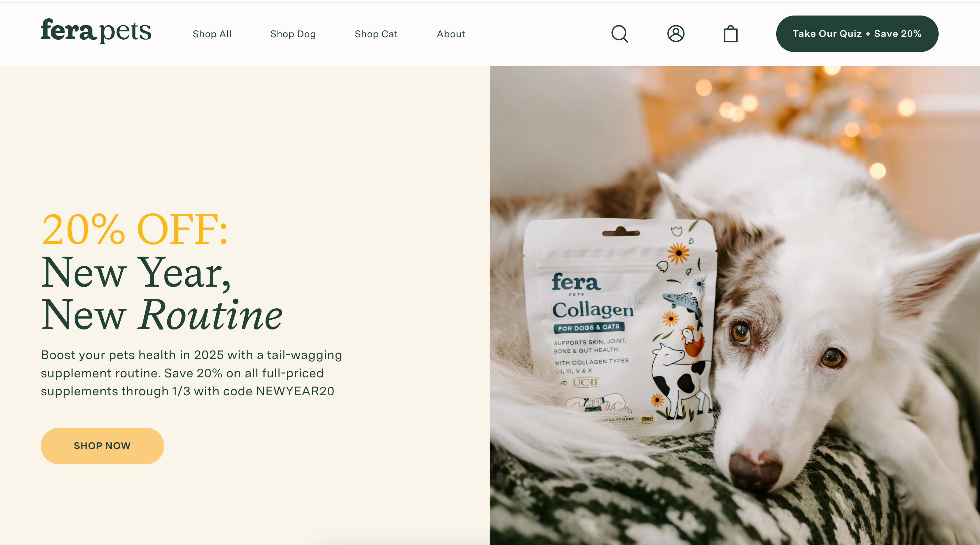980x545 pixels.
Task: Open the Shop Cat menu
Action: pos(376,34)
